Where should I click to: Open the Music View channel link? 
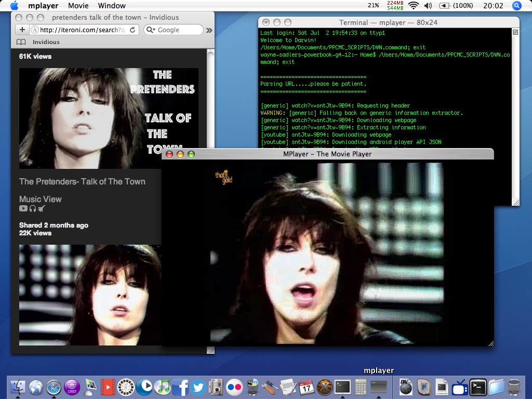click(41, 199)
